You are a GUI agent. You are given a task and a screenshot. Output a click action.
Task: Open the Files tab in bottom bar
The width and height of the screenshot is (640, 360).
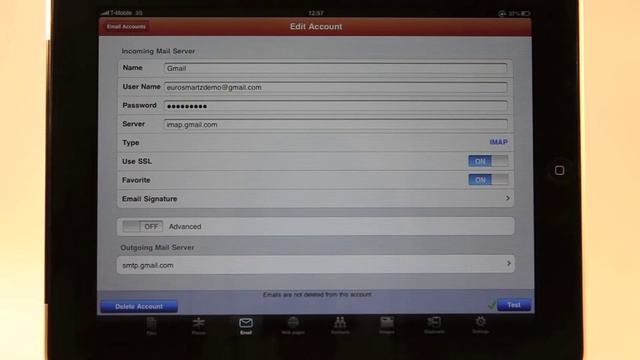click(151, 326)
